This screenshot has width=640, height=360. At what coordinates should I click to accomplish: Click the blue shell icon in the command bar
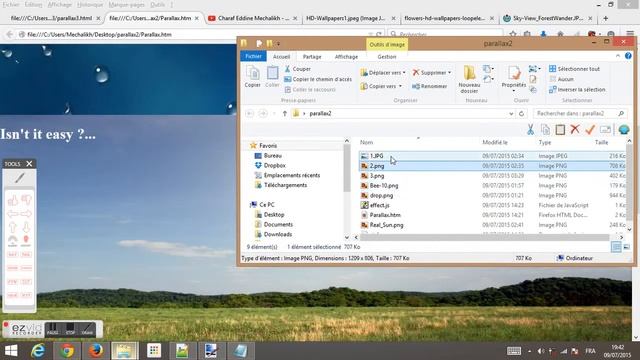(x=624, y=130)
